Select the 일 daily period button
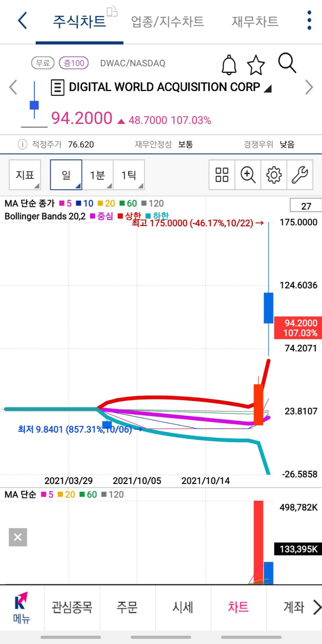The image size is (322, 644). tap(66, 175)
